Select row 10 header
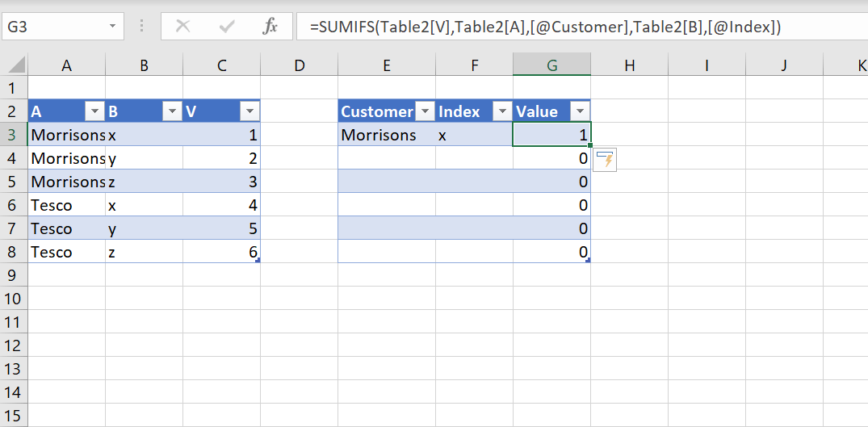 12,299
